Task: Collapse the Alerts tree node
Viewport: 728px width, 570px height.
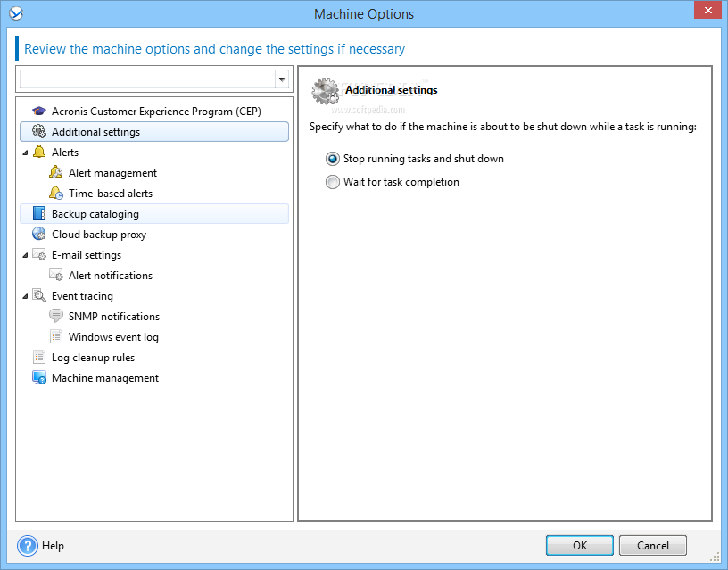Action: (x=25, y=153)
